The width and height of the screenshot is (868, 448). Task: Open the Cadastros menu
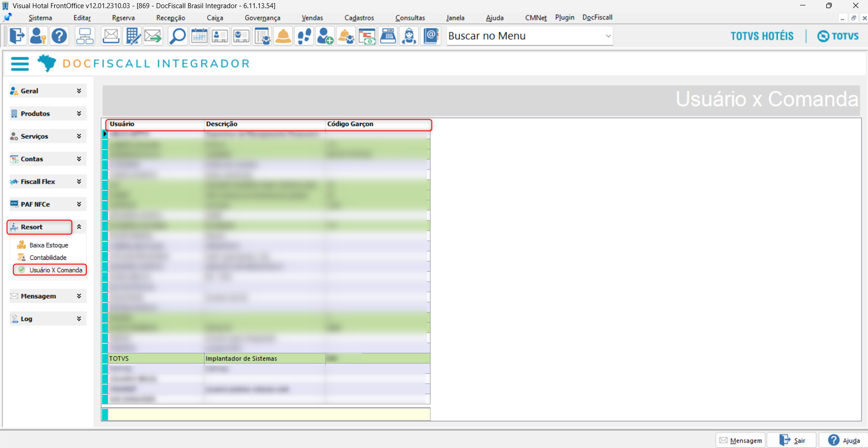click(359, 18)
